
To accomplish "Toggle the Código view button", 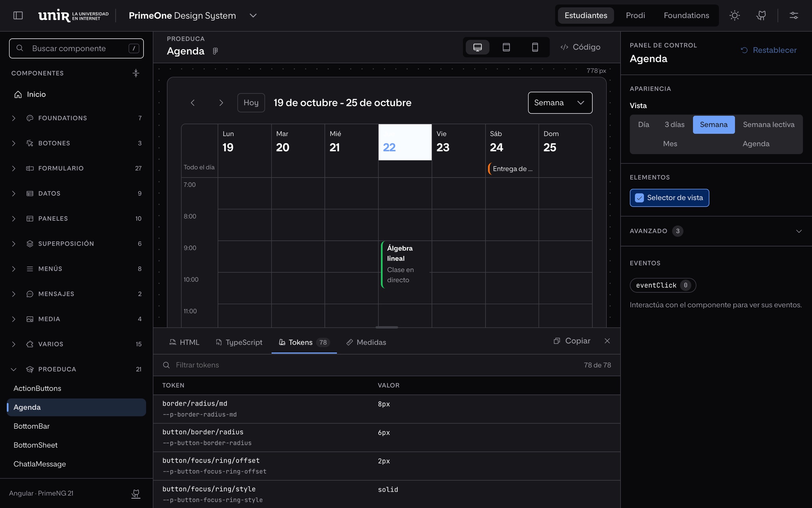I will click(x=580, y=47).
